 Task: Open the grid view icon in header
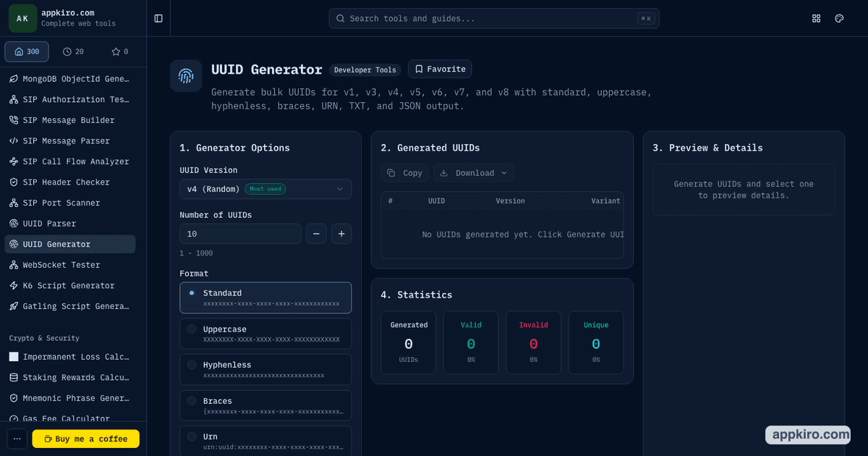817,18
